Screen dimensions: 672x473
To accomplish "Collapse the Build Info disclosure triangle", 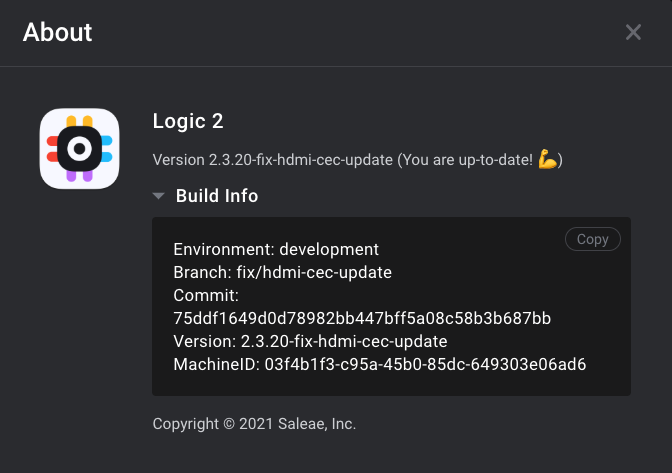I will (x=159, y=196).
